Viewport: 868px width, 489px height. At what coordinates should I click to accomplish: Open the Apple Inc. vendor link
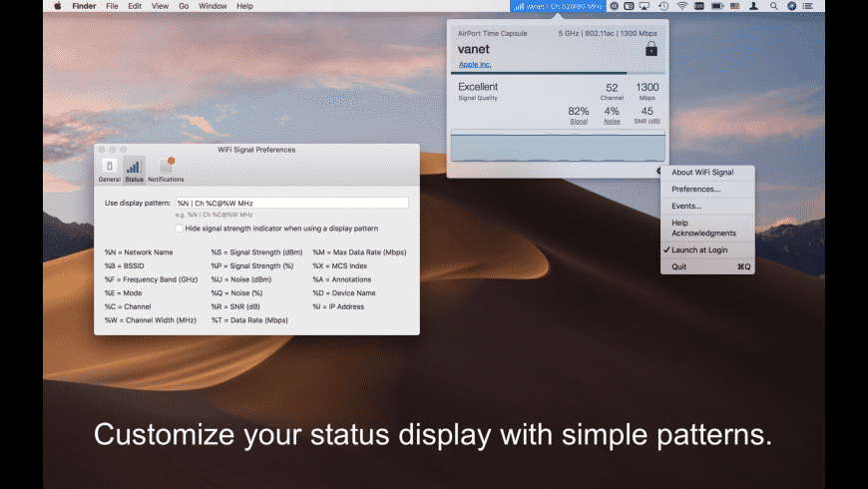coord(475,64)
